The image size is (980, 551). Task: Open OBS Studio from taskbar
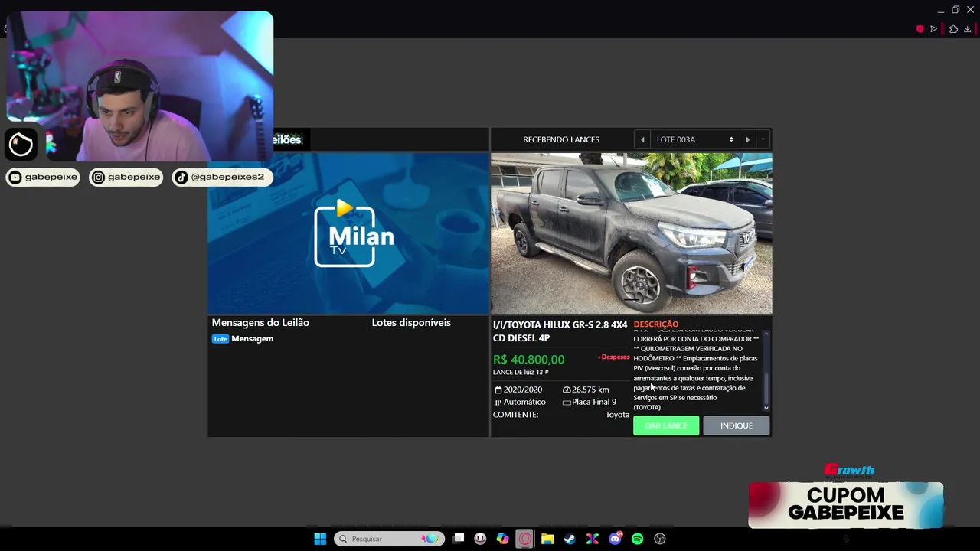[x=660, y=539]
